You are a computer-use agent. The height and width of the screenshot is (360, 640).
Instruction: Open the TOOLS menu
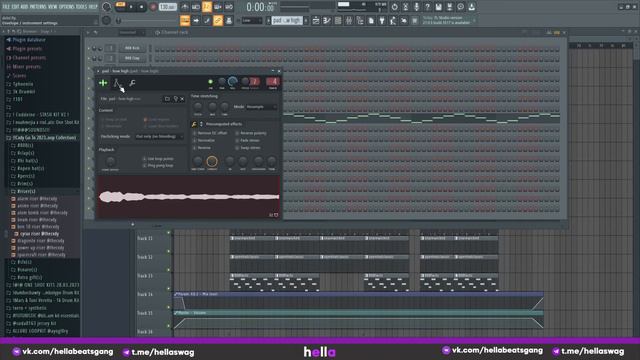coord(82,7)
